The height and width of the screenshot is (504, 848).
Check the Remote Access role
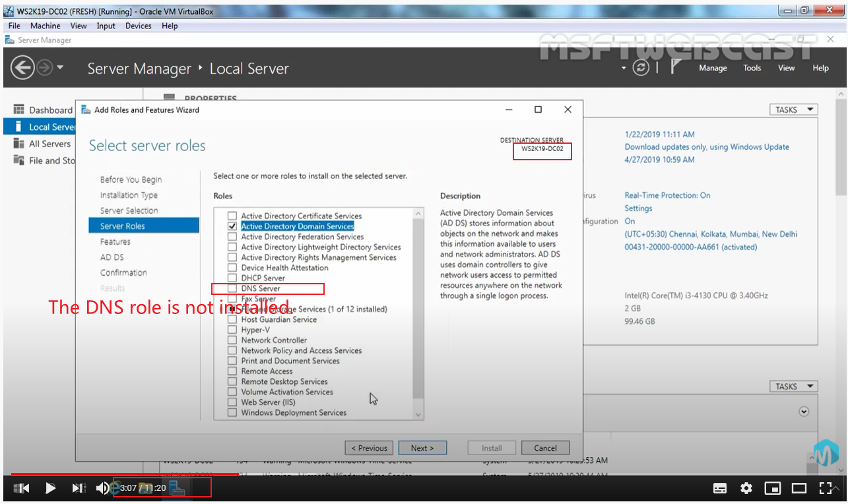(x=232, y=371)
